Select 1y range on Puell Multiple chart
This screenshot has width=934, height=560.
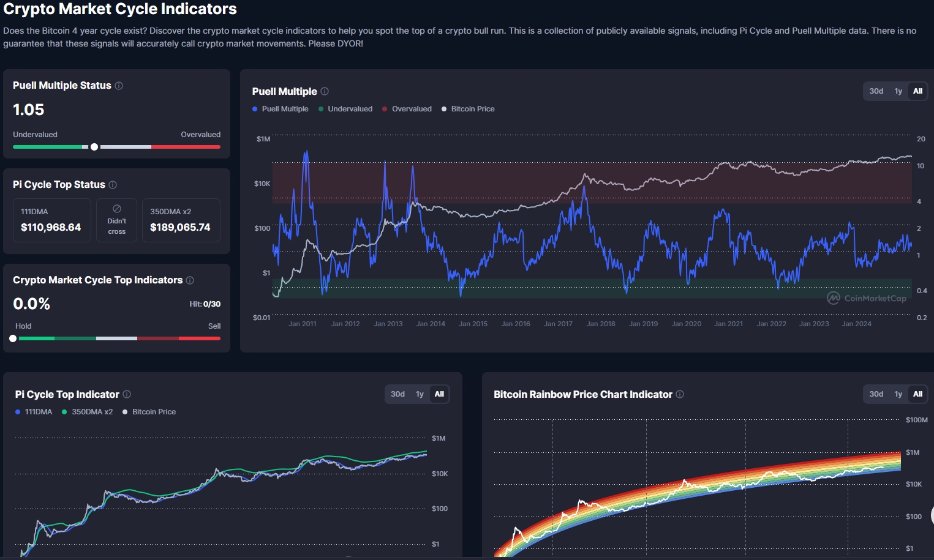coord(898,91)
